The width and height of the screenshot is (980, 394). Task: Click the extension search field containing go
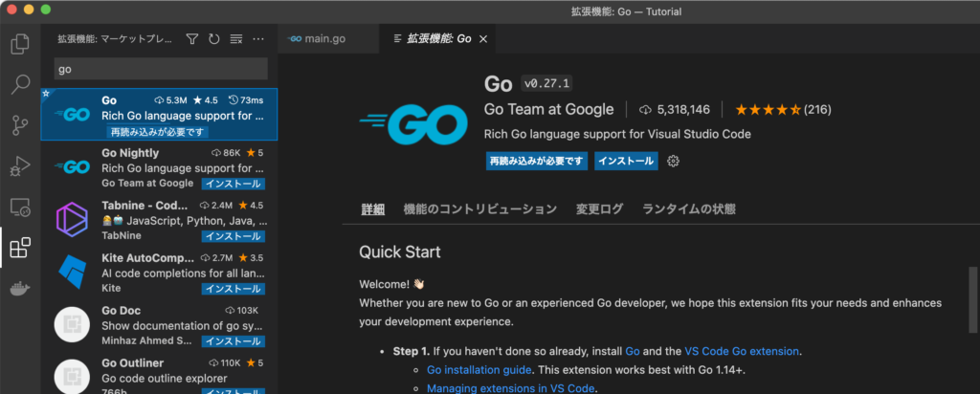pos(161,69)
